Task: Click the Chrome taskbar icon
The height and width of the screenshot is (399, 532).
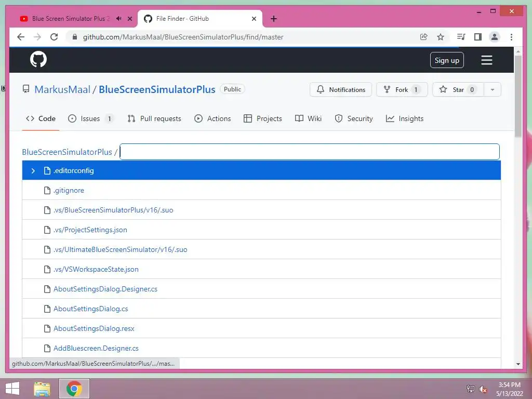Action: (74, 389)
